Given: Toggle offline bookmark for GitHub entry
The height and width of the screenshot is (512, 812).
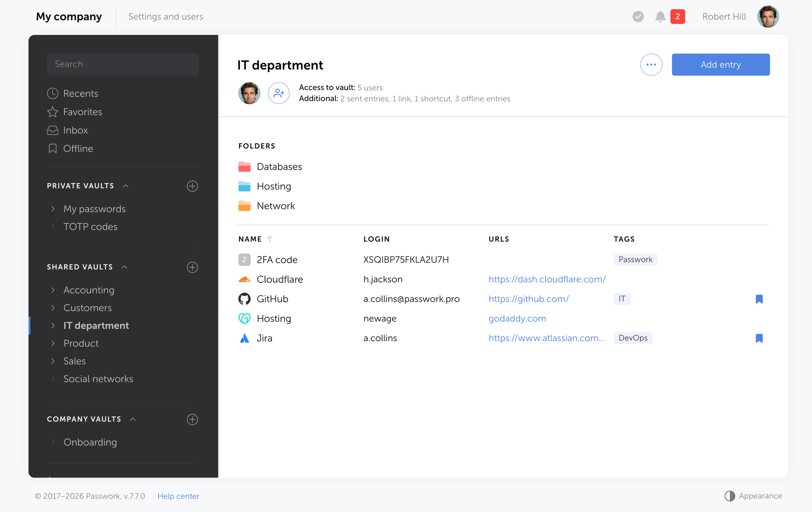Looking at the screenshot, I should 759,299.
